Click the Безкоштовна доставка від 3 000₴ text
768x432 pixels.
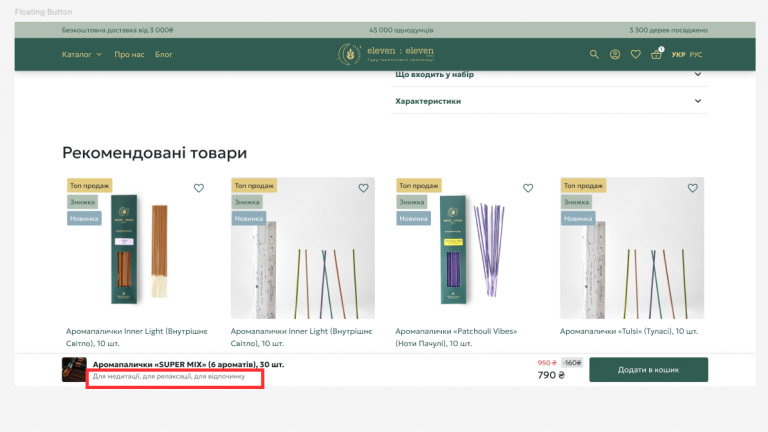click(118, 30)
